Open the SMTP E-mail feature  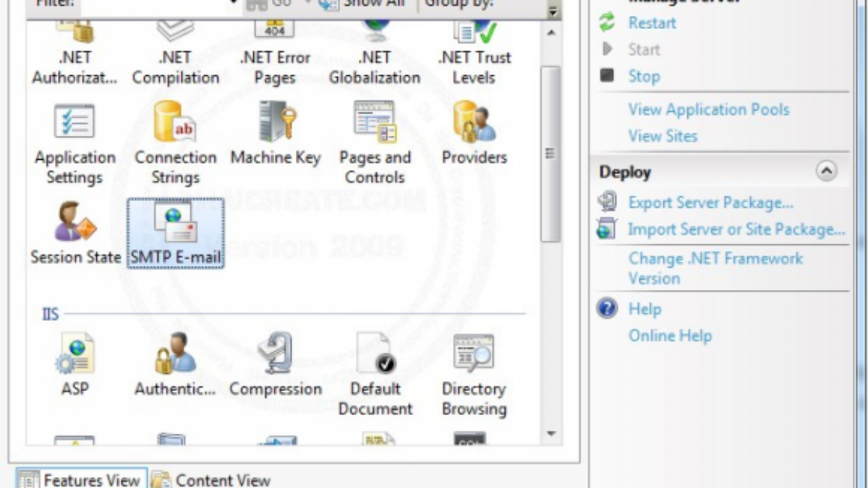click(x=175, y=233)
